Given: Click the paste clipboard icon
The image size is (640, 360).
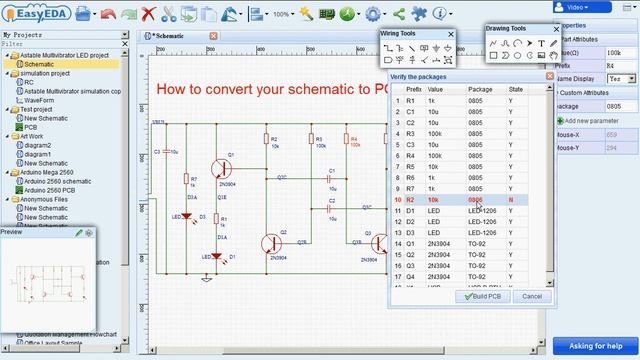Looking at the screenshot, I should (209, 14).
